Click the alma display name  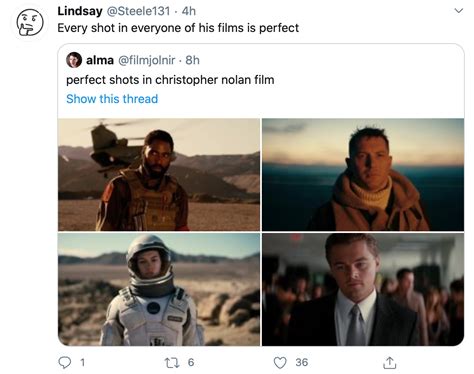[100, 60]
